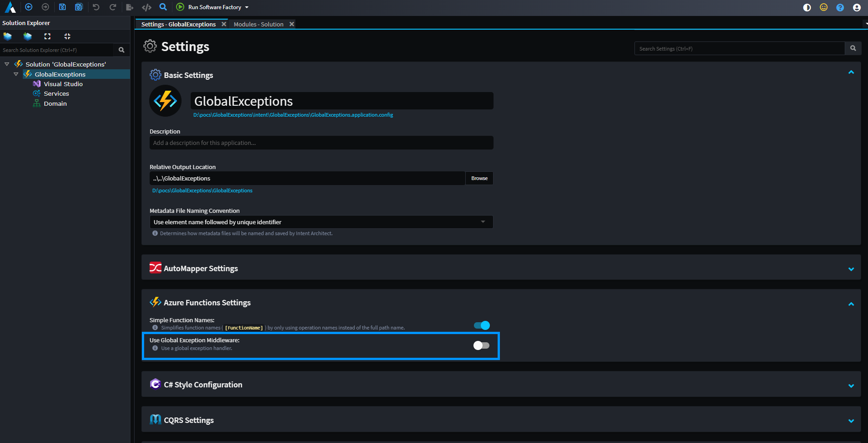This screenshot has height=443, width=868.
Task: Click the collapse all icon in Solution Explorer
Action: (67, 36)
